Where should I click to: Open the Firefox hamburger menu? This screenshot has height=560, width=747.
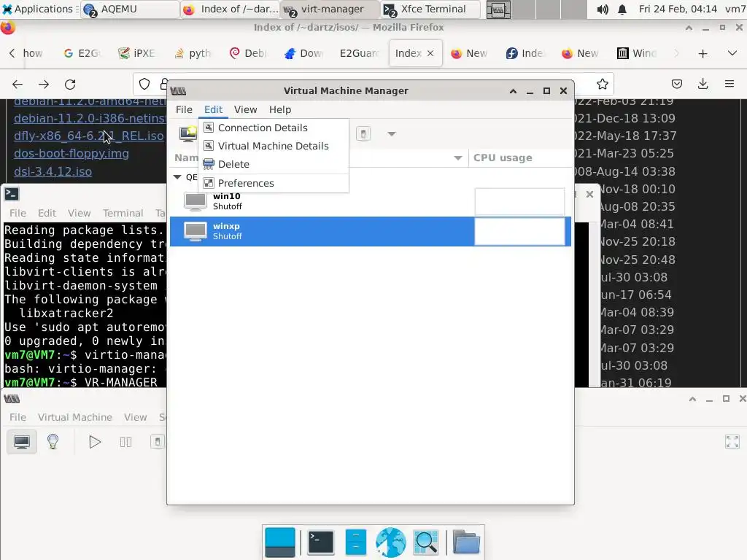coord(729,85)
